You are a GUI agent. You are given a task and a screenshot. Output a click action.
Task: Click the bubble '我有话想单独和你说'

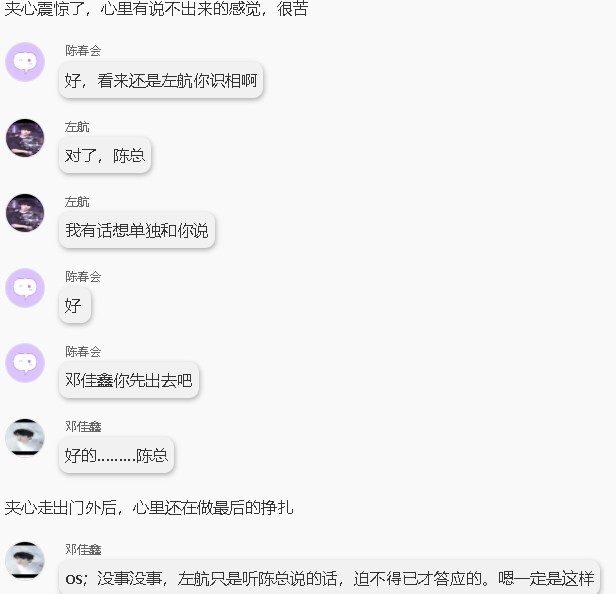(137, 230)
